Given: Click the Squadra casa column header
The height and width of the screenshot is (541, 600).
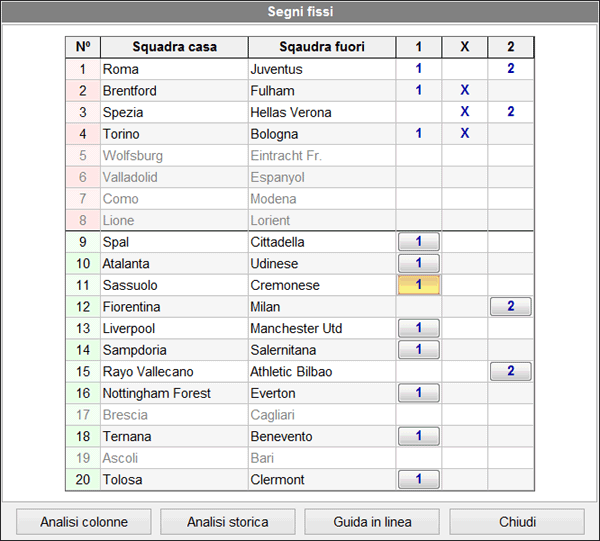Looking at the screenshot, I should 174,47.
